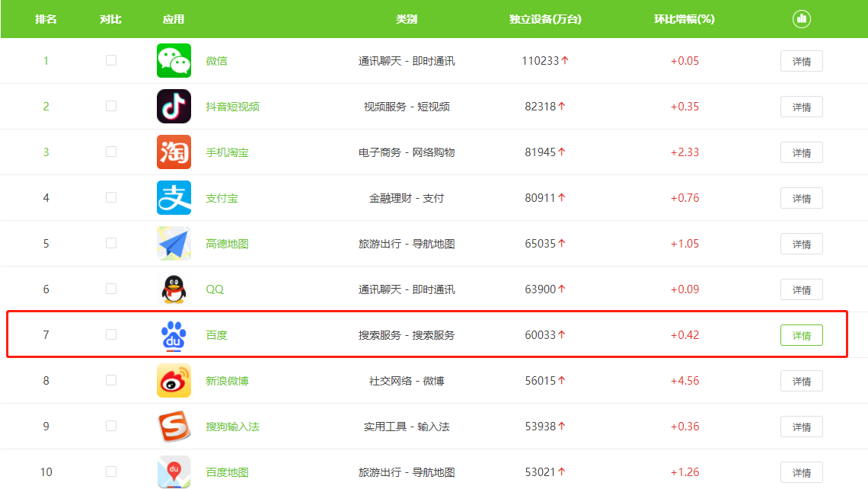Click the bar chart icon in header
868x489 pixels.
[801, 19]
